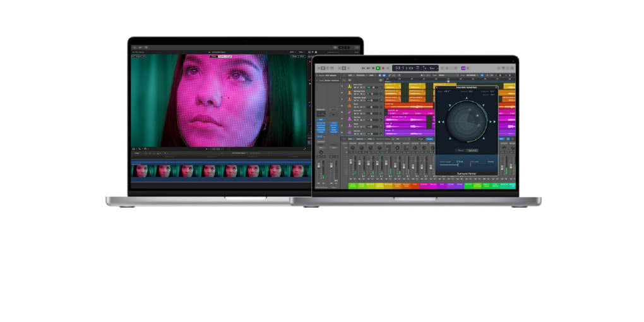Select the mixer's Single filter button
644x322 pixels.
pos(420,139)
